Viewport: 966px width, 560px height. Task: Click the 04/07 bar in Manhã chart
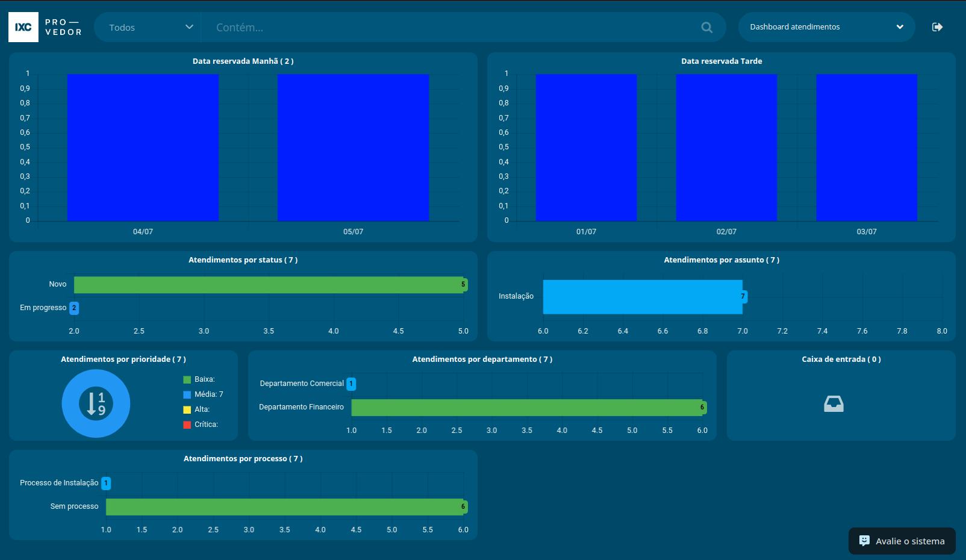pos(143,148)
